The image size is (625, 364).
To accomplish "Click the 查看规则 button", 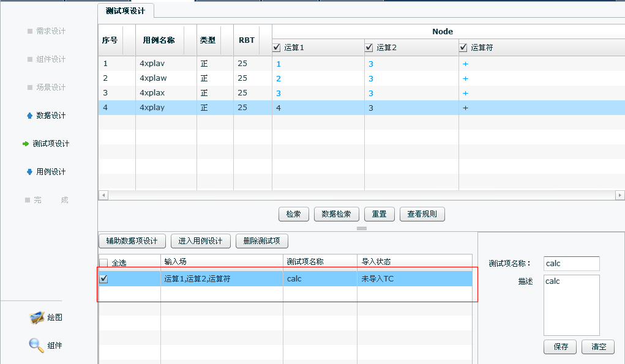I will [422, 214].
